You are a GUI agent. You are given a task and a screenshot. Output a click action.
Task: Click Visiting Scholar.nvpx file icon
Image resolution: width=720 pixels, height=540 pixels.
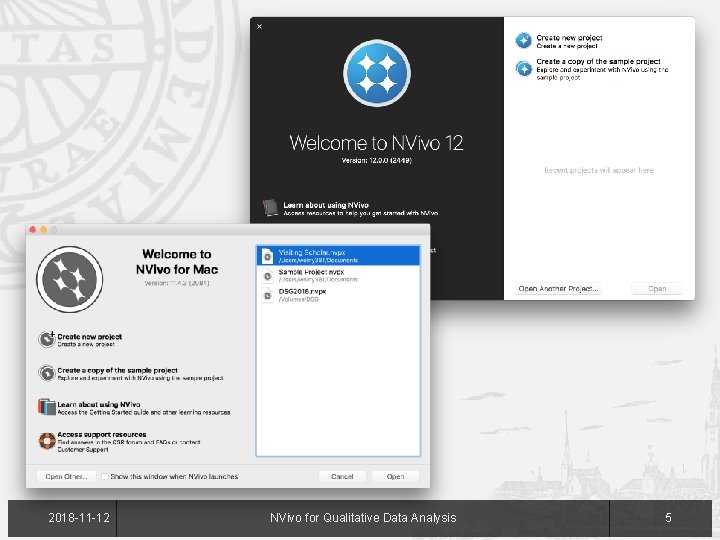267,256
